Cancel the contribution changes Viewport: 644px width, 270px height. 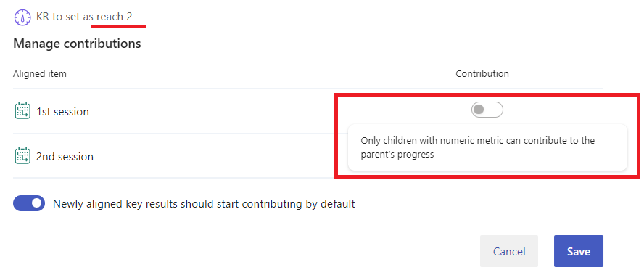coord(509,251)
